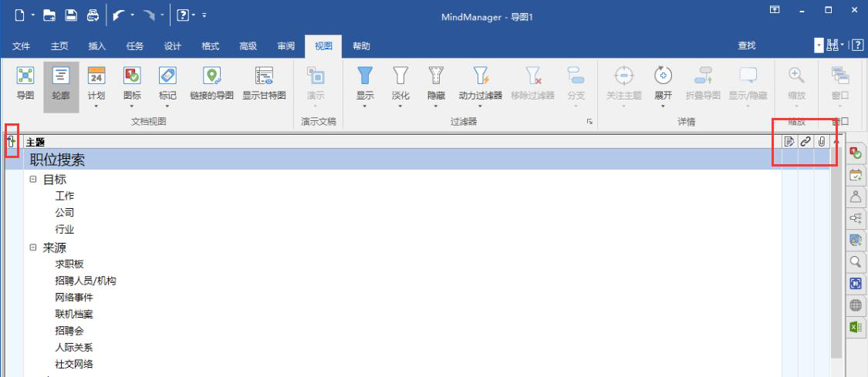The width and height of the screenshot is (868, 377).
Task: Open the task info side panel icon
Action: [856, 153]
